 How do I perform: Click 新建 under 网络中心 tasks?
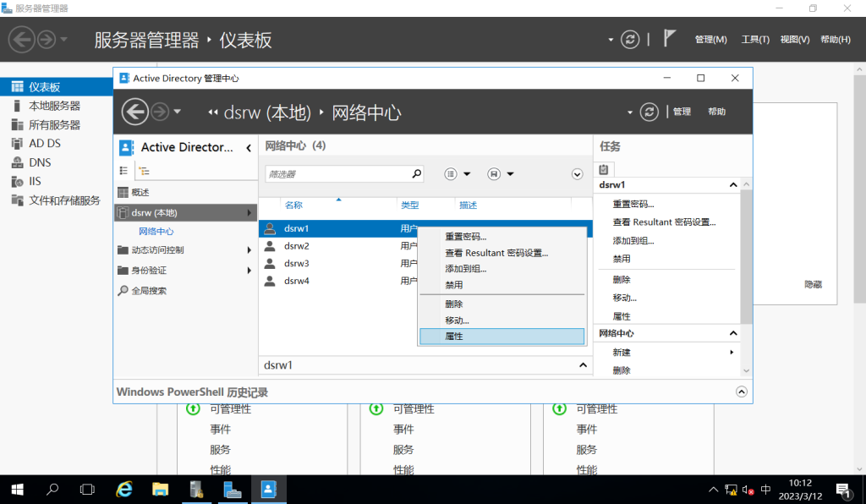[622, 352]
